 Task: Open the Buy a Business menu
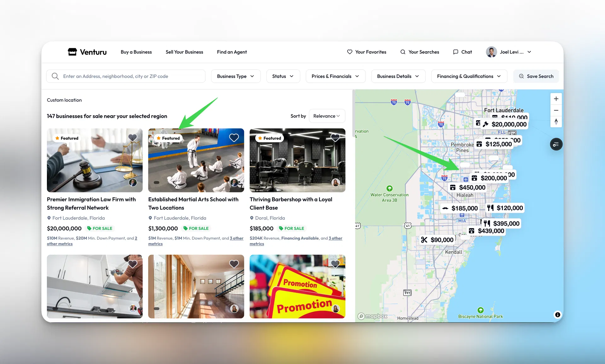136,52
